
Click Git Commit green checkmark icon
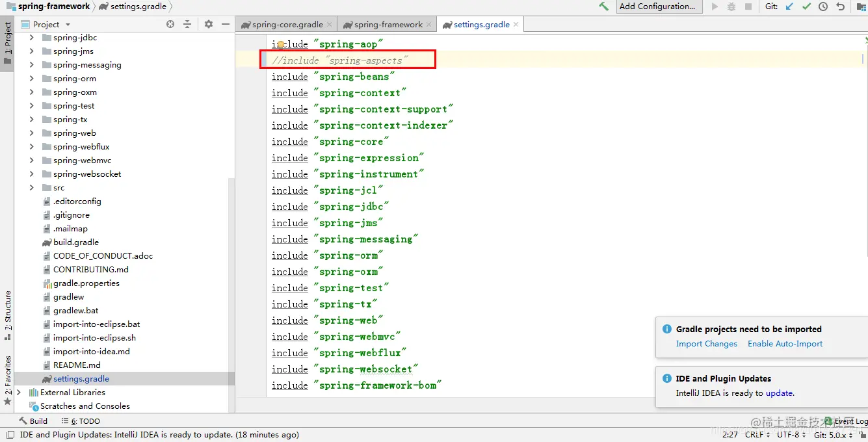pyautogui.click(x=806, y=6)
